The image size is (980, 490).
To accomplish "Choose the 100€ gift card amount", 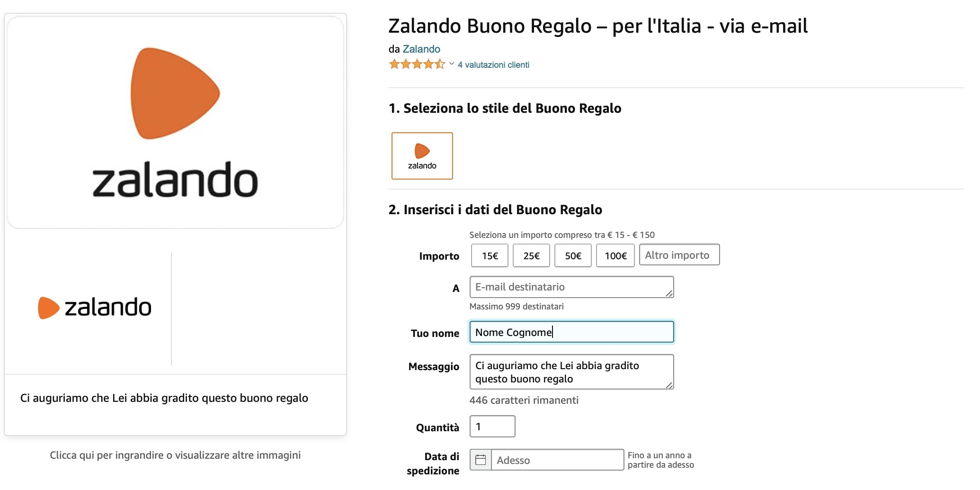I will (x=615, y=255).
